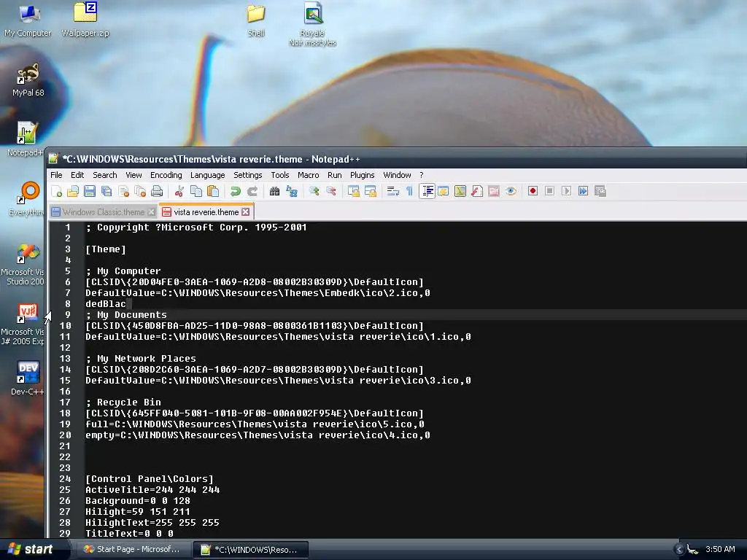This screenshot has width=747, height=560.
Task: Open the user defined language icon
Action: pos(443,192)
